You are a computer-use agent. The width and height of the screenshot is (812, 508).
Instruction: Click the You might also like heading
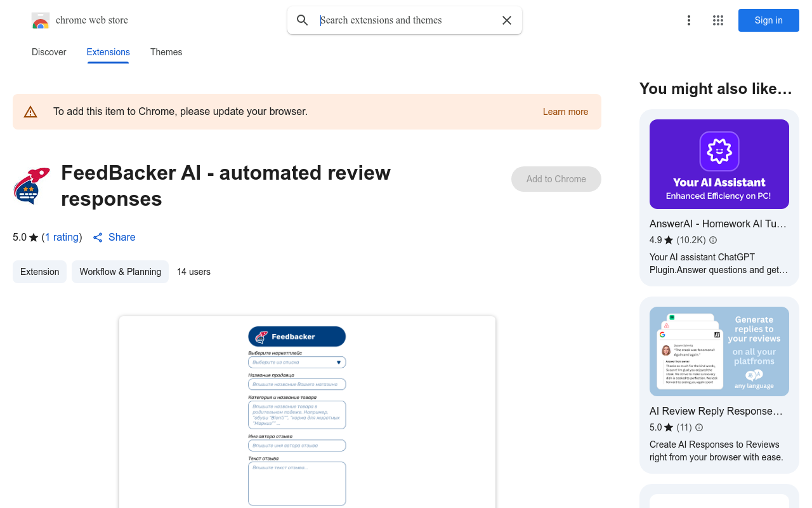(716, 89)
